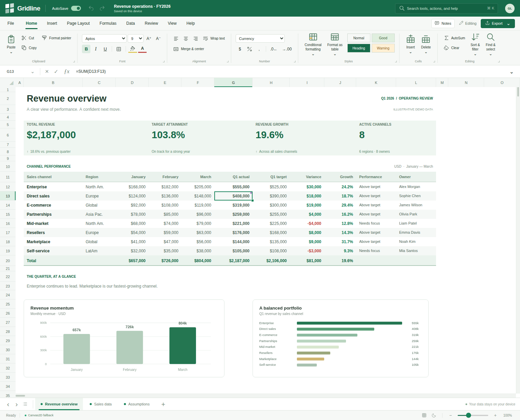The width and height of the screenshot is (520, 420).
Task: Expand the formula bar chevron
Action: (x=512, y=72)
